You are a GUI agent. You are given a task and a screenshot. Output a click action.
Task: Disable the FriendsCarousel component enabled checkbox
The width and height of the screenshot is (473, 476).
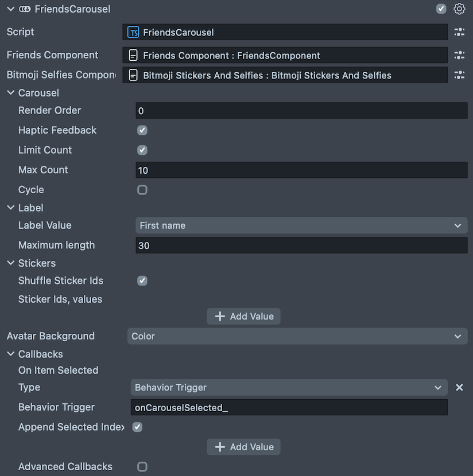click(441, 9)
